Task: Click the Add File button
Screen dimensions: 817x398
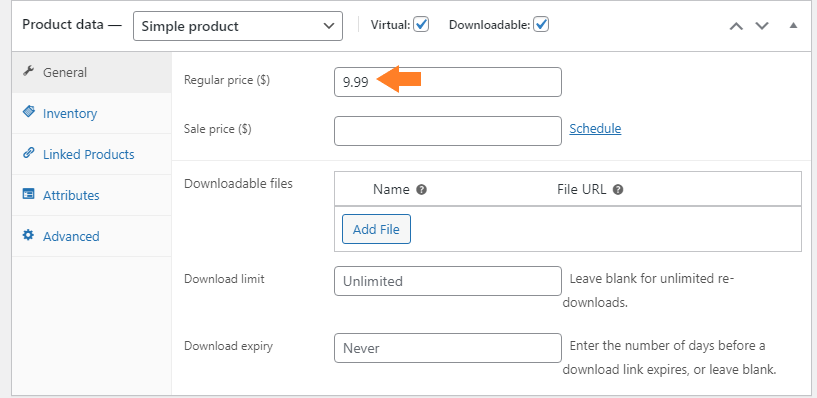Action: pos(376,229)
